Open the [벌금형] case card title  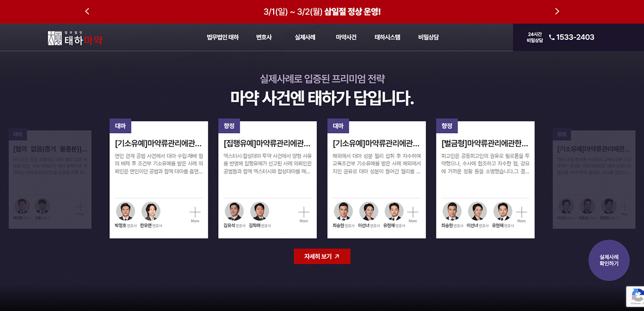485,144
